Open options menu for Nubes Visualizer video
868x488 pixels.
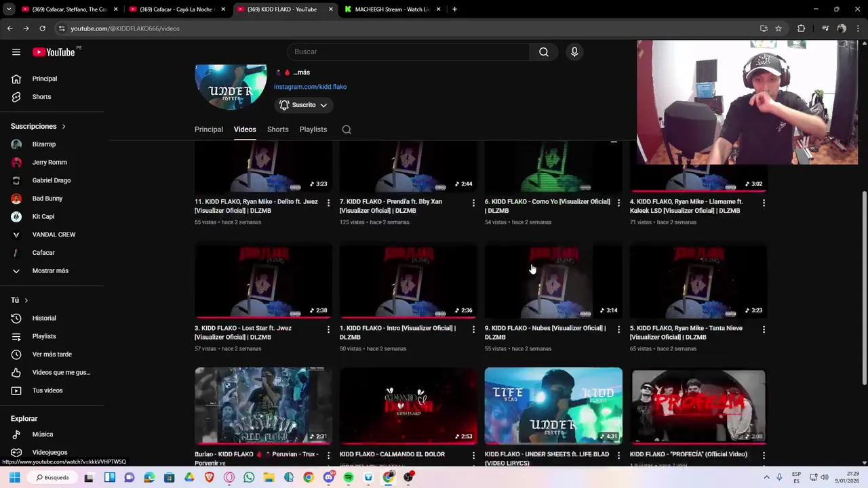pos(618,329)
